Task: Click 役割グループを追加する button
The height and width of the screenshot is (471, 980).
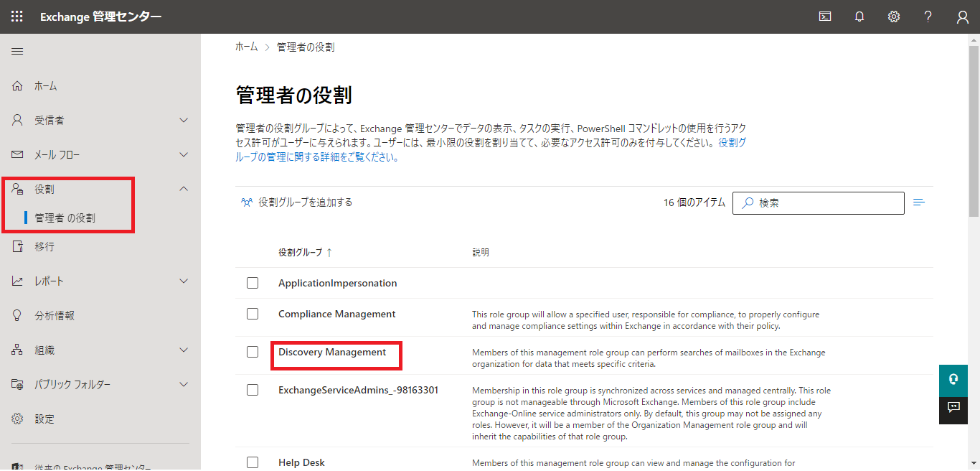Action: [297, 202]
